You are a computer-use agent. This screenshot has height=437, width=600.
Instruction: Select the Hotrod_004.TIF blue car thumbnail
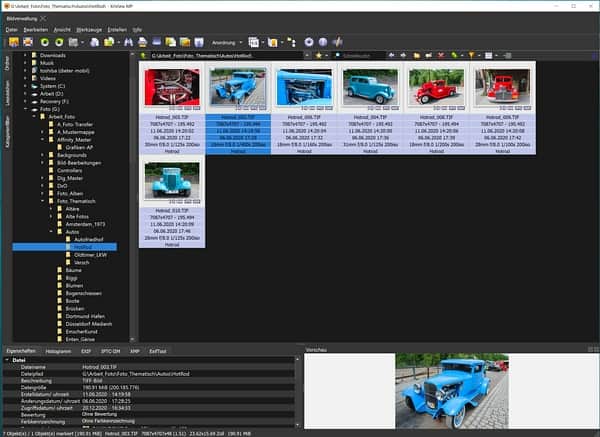(370, 87)
